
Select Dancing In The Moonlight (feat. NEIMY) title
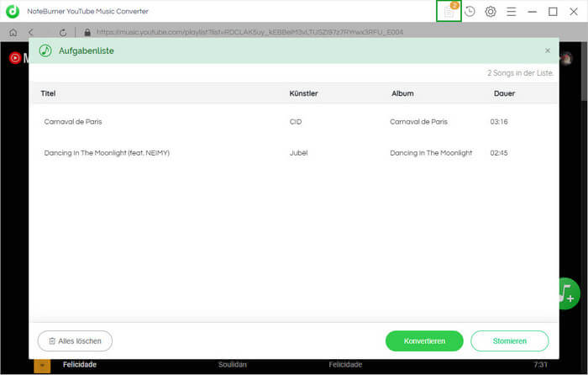tap(107, 153)
